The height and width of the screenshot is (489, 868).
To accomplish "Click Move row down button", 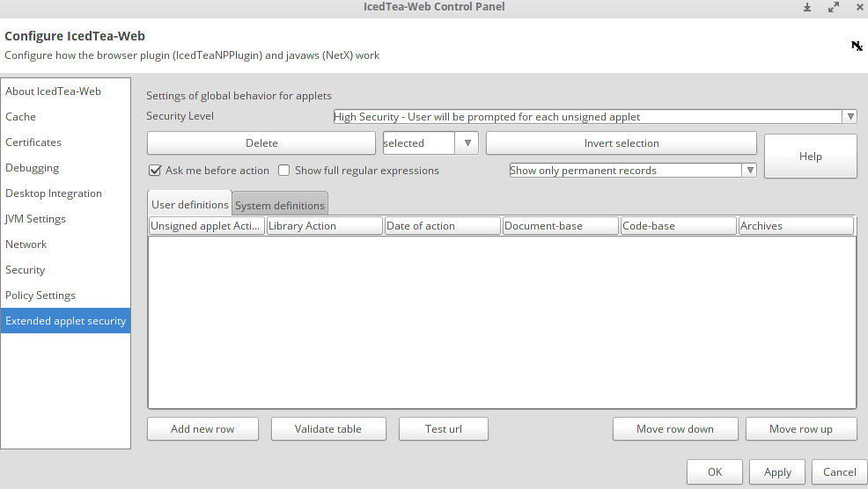I will point(675,429).
